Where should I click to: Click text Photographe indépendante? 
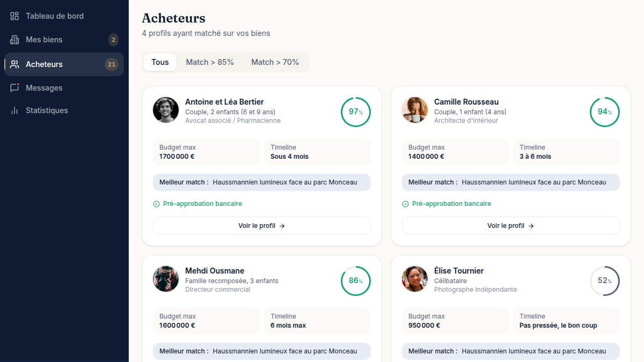tap(475, 290)
